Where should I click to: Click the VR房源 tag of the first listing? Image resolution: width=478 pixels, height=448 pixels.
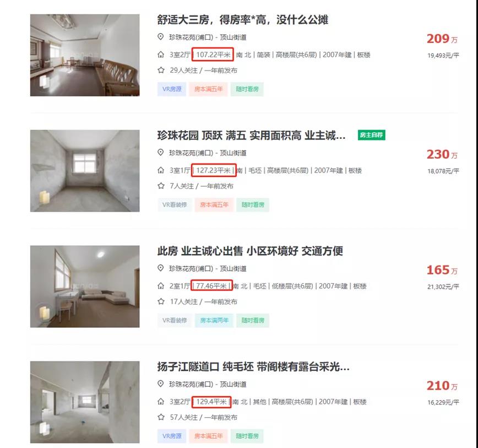click(172, 89)
